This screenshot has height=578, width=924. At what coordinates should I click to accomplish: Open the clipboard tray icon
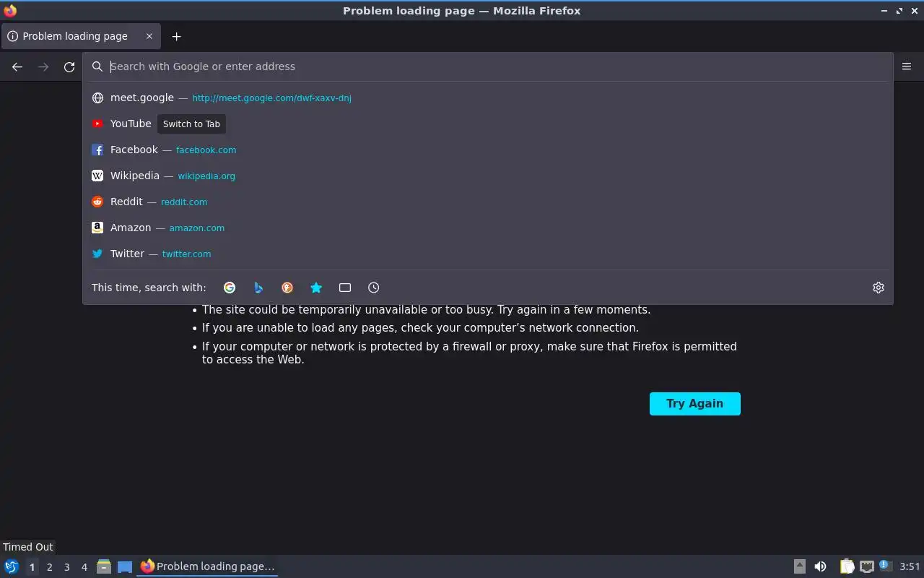tap(847, 566)
